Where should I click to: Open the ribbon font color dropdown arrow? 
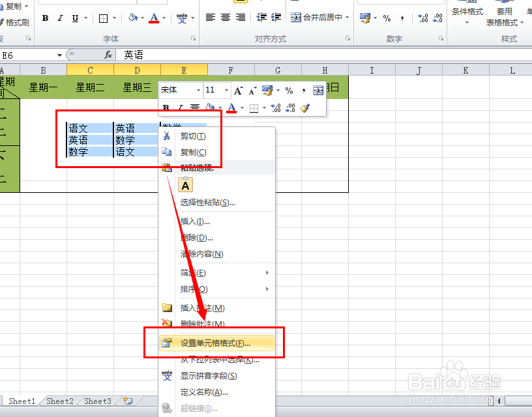[x=164, y=18]
